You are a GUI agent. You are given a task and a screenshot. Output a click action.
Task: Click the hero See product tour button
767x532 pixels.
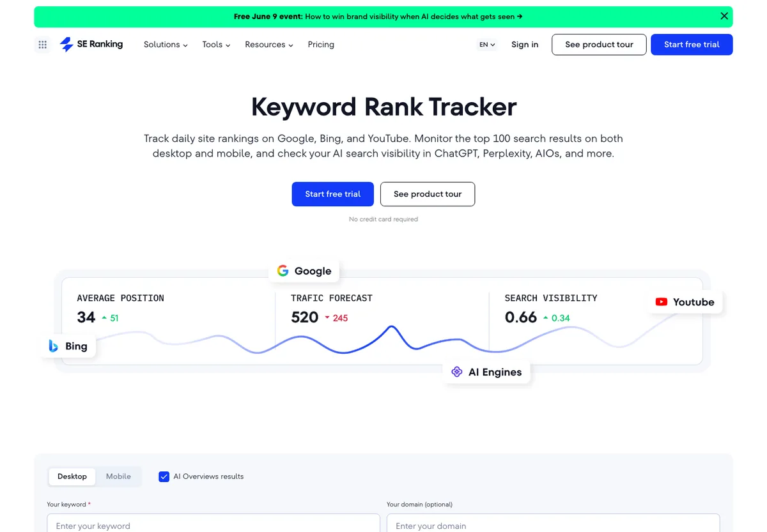(x=428, y=194)
